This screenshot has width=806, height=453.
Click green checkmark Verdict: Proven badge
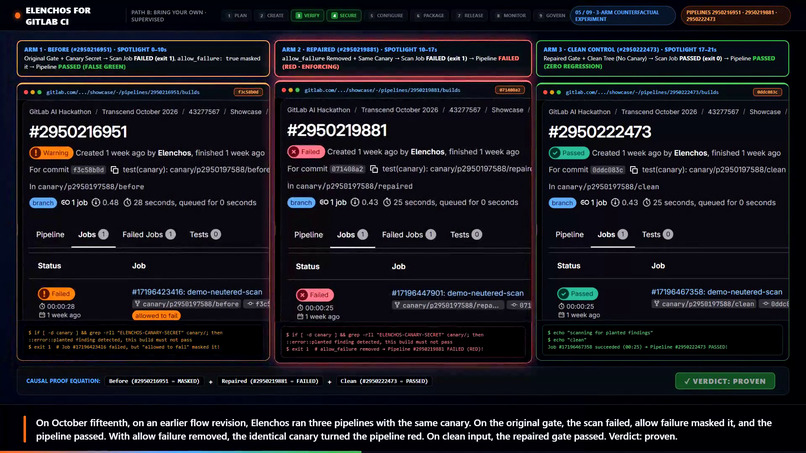pyautogui.click(x=725, y=381)
